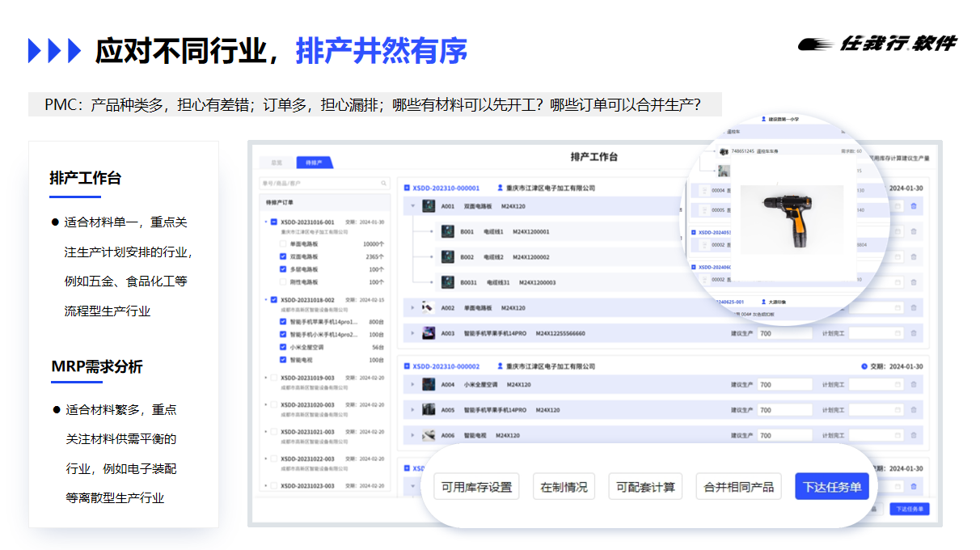
Task: Click the 合并相同产品 button
Action: click(x=738, y=487)
